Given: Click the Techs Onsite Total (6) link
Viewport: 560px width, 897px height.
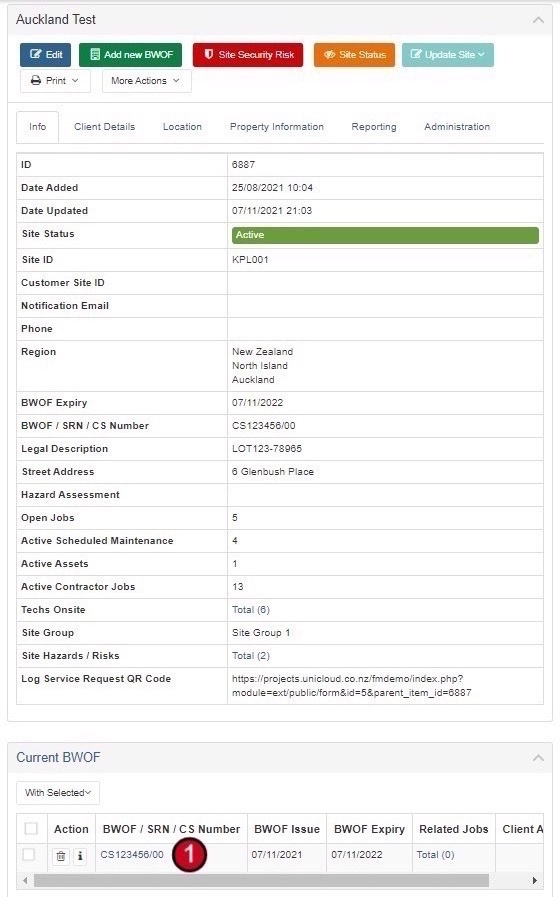Looking at the screenshot, I should (251, 610).
